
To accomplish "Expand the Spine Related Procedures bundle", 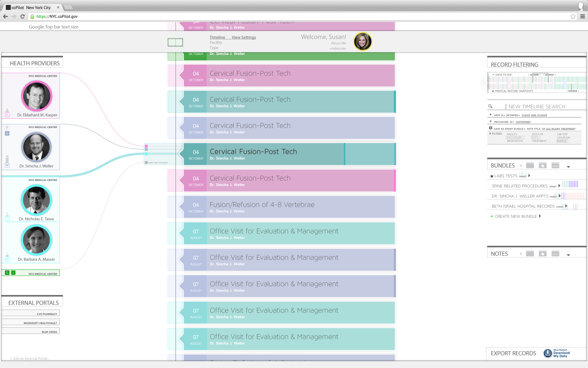I will click(x=560, y=186).
